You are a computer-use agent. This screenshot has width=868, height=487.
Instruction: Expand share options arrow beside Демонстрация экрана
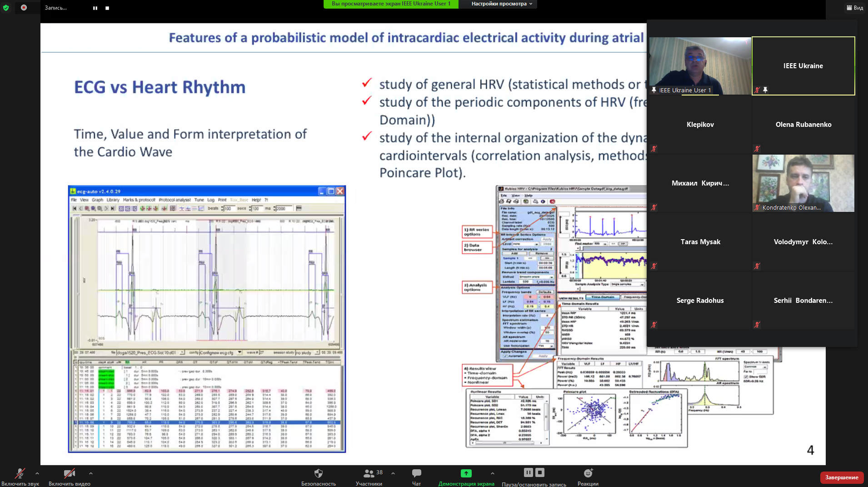pyautogui.click(x=493, y=473)
